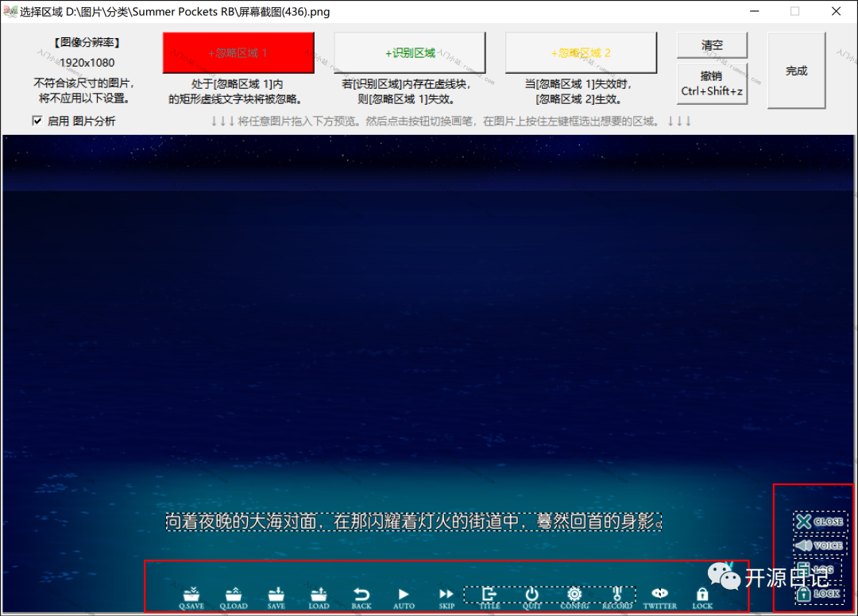Click the 完成 finish button

(796, 71)
